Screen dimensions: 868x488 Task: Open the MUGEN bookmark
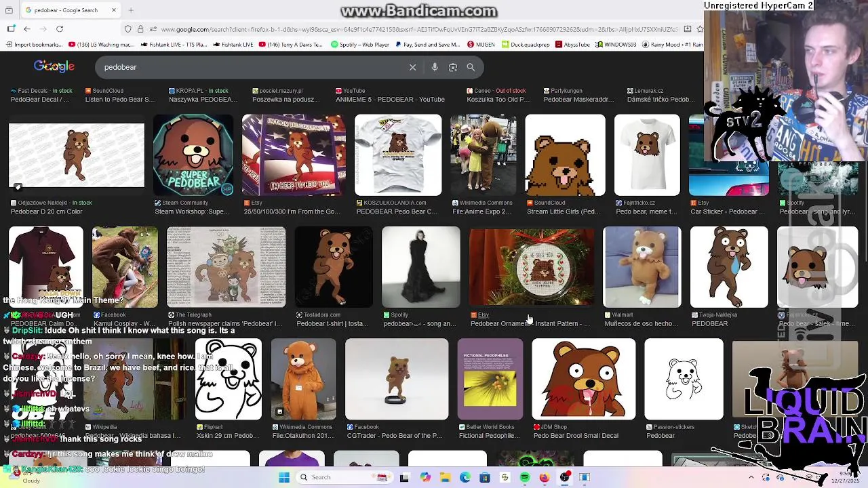pos(481,45)
